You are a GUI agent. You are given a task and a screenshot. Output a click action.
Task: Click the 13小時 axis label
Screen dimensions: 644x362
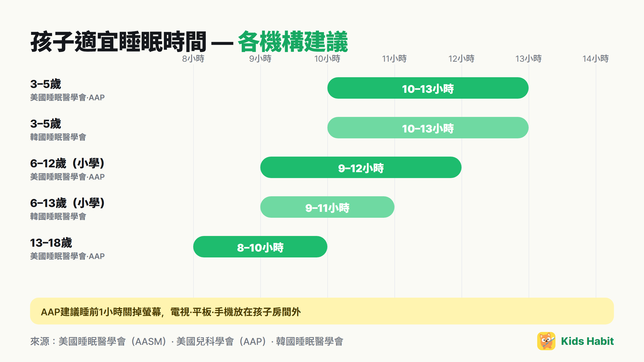(x=529, y=59)
